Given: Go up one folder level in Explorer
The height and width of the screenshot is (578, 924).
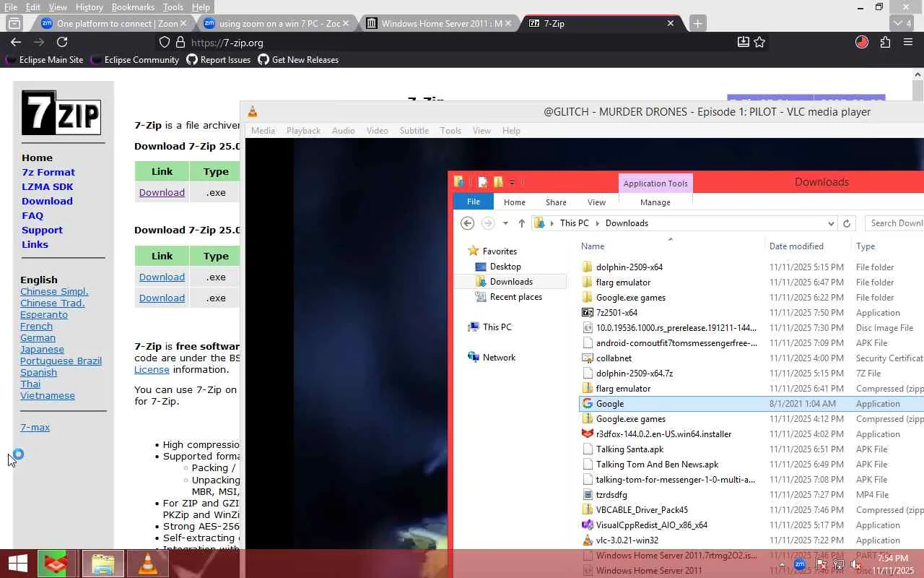Looking at the screenshot, I should (x=521, y=223).
